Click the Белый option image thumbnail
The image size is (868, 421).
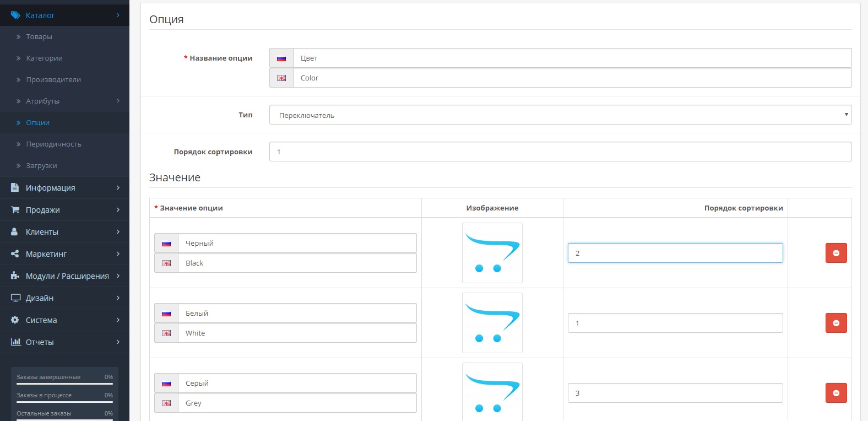tap(492, 323)
